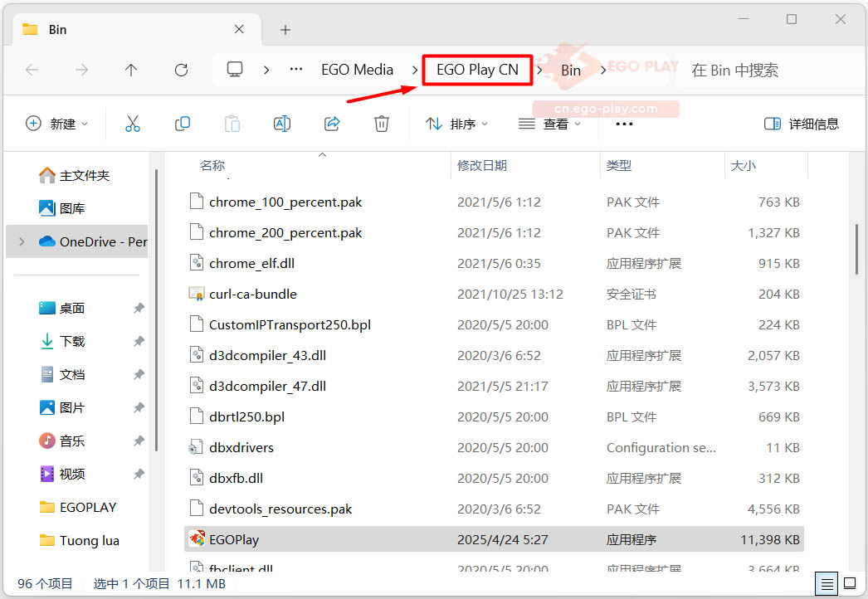Select dbxfb.dll file
Image resolution: width=868 pixels, height=599 pixels.
494,478
